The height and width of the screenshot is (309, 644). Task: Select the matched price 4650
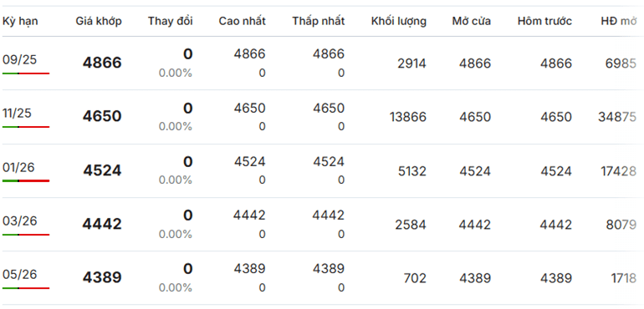click(x=102, y=117)
